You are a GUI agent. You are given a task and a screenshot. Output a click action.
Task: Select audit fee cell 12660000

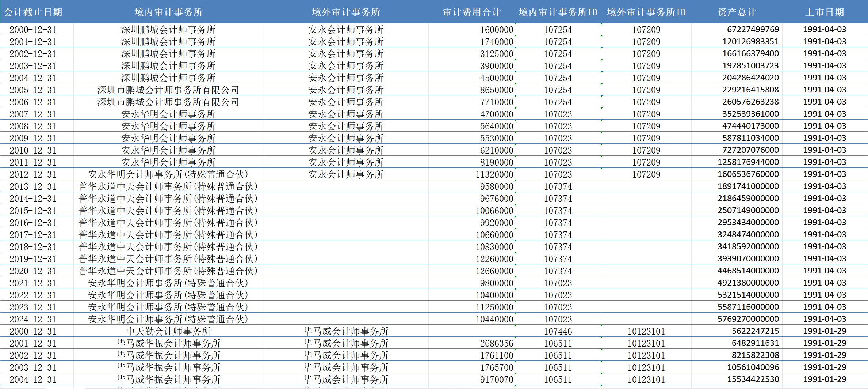click(471, 271)
